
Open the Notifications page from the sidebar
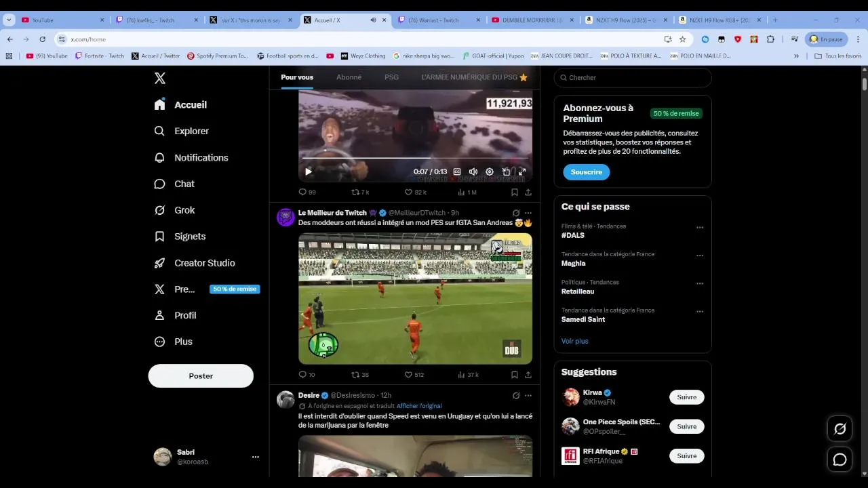pyautogui.click(x=191, y=157)
